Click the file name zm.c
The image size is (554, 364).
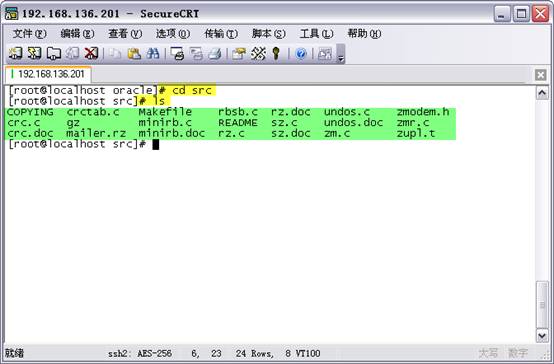(x=337, y=133)
